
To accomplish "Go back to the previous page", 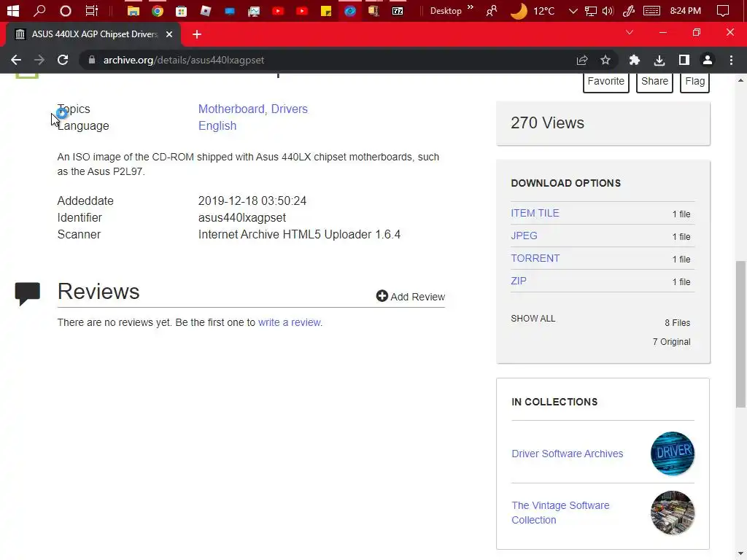I will tap(16, 60).
